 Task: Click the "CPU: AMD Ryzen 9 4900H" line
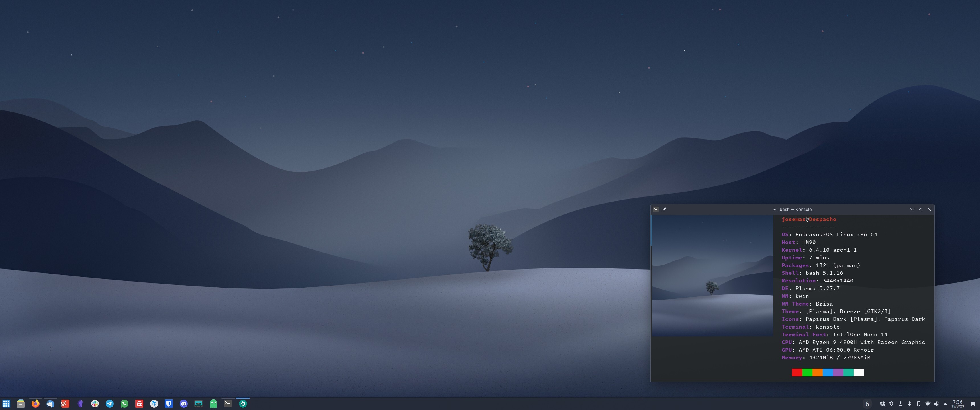pos(853,342)
